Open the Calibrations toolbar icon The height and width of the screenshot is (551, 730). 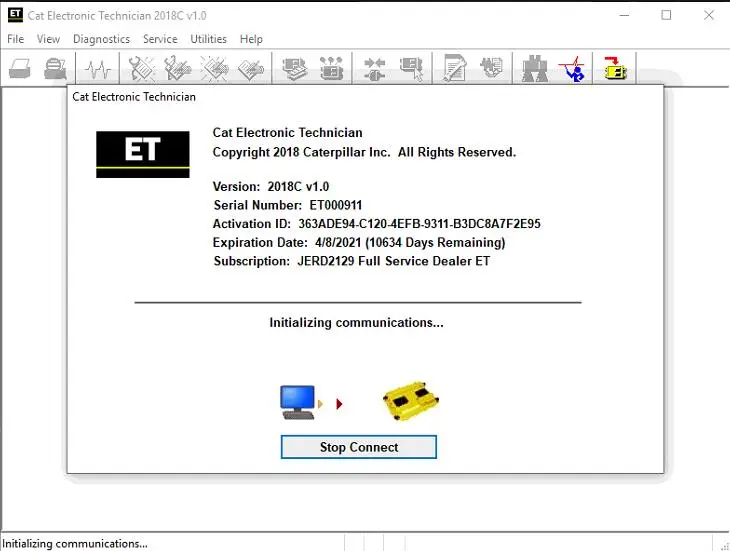pos(491,68)
